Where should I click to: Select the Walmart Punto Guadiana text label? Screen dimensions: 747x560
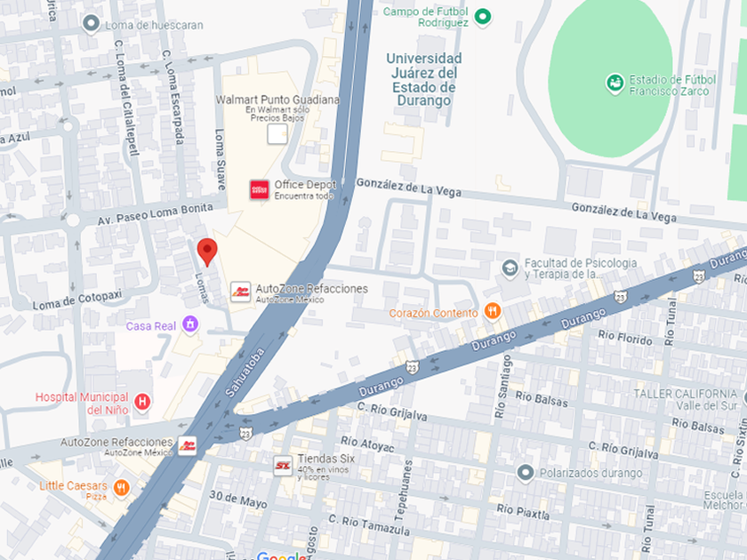(277, 100)
